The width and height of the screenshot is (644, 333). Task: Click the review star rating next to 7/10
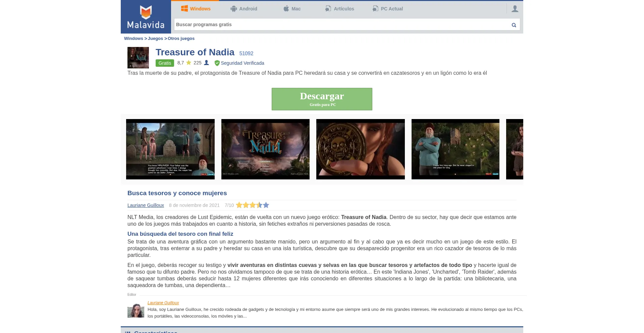click(252, 205)
